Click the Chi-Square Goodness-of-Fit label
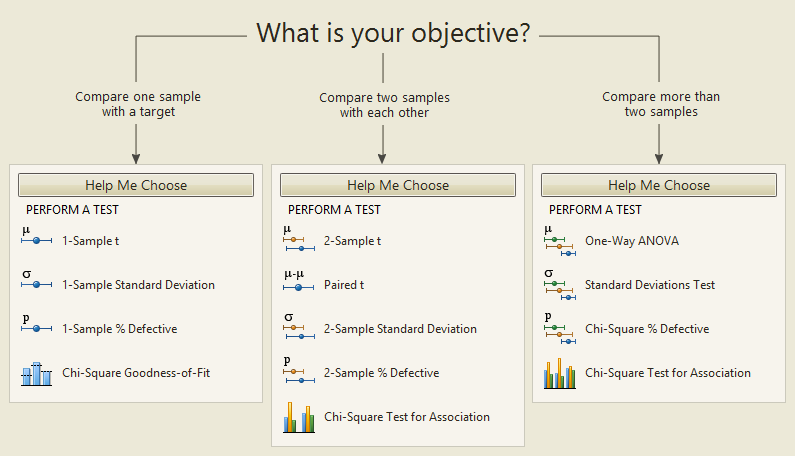The width and height of the screenshot is (795, 456). (x=136, y=373)
